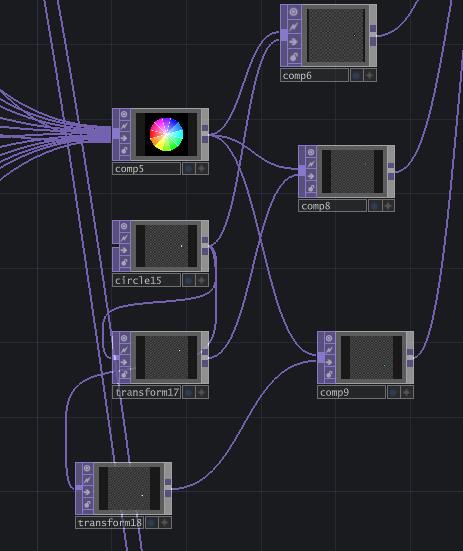The height and width of the screenshot is (551, 463).
Task: Click the comp9 input connector
Action: tap(321, 357)
